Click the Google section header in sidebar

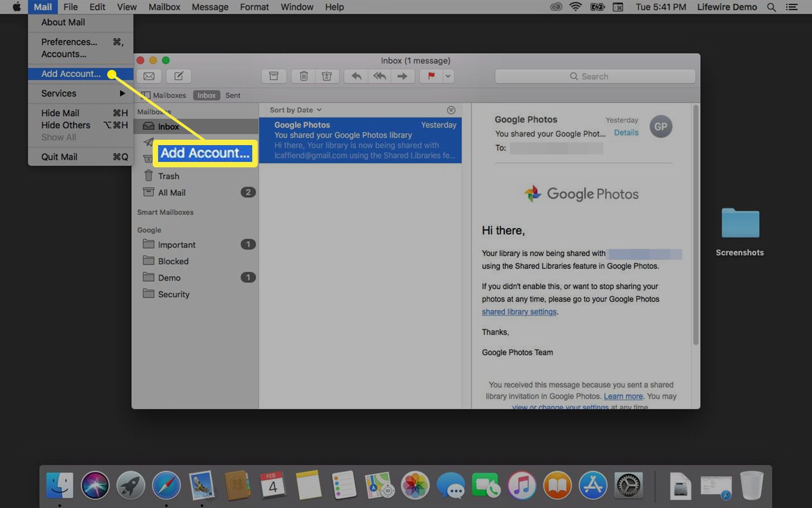point(149,230)
